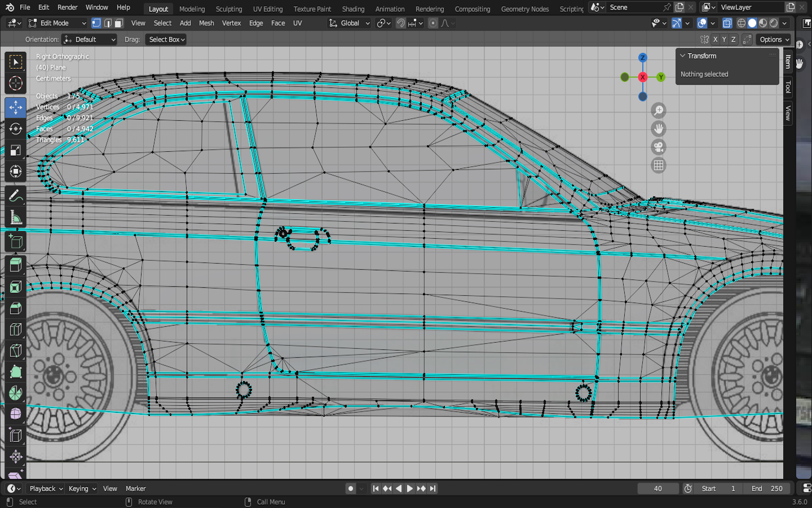The width and height of the screenshot is (812, 508).
Task: Select the Extrude Region tool
Action: click(15, 264)
